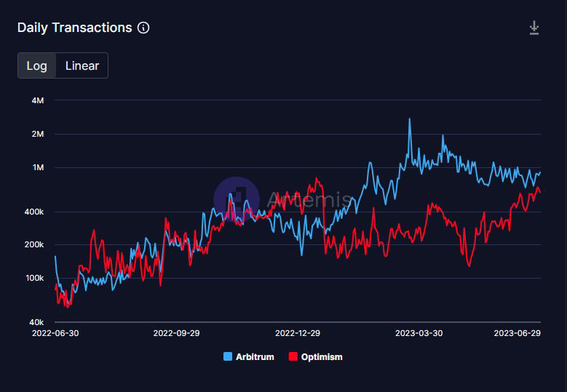Click the 2022-12-29 date label

point(298,333)
